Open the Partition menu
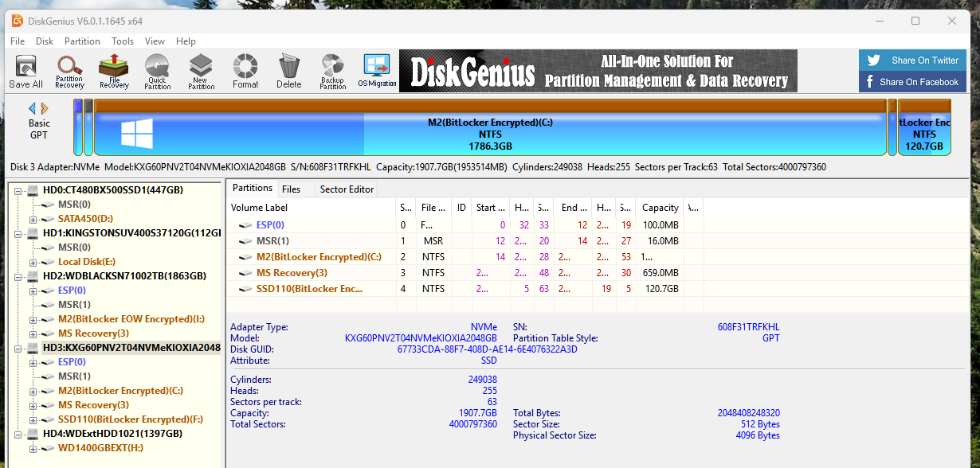 [x=82, y=41]
